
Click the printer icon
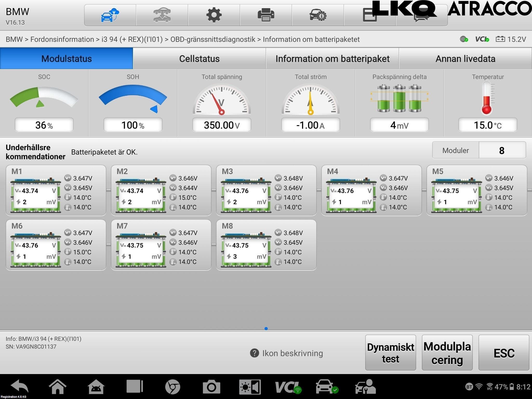tap(266, 15)
